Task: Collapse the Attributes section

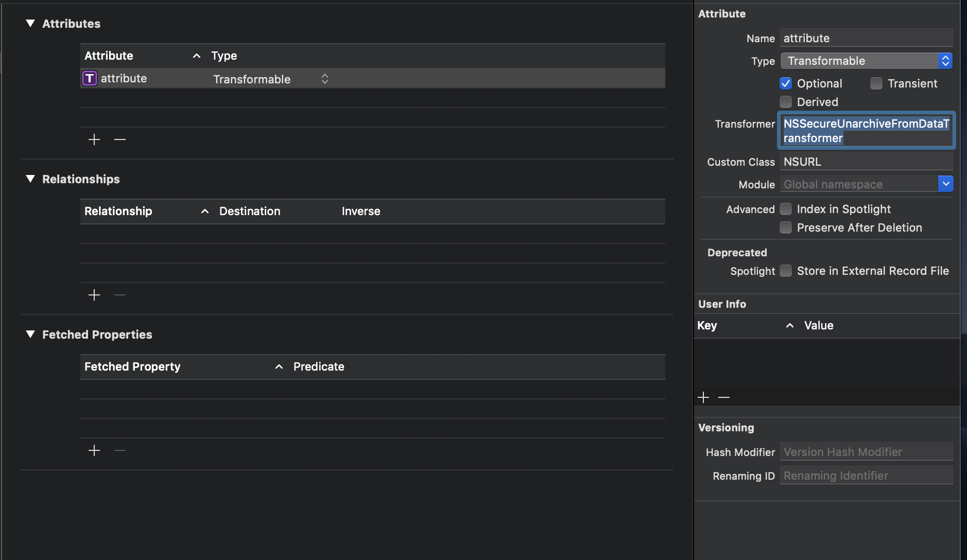Action: pyautogui.click(x=30, y=23)
